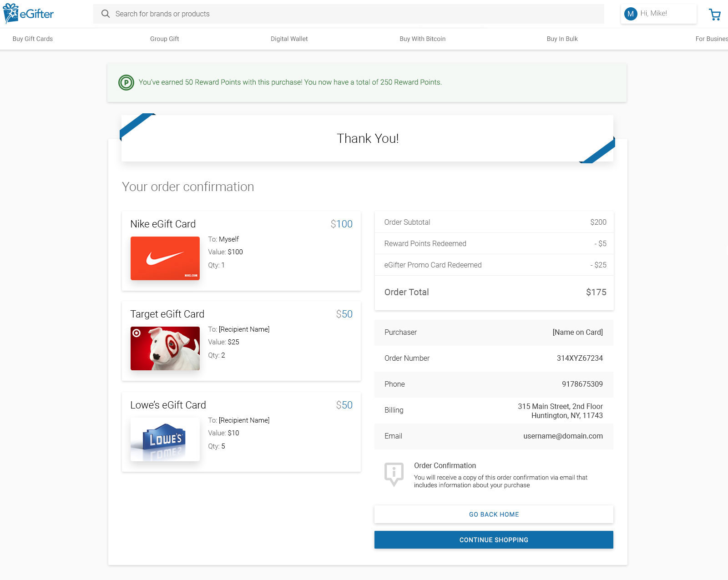This screenshot has height=580, width=728.
Task: Click Value: $25 on Target card
Action: tap(223, 342)
